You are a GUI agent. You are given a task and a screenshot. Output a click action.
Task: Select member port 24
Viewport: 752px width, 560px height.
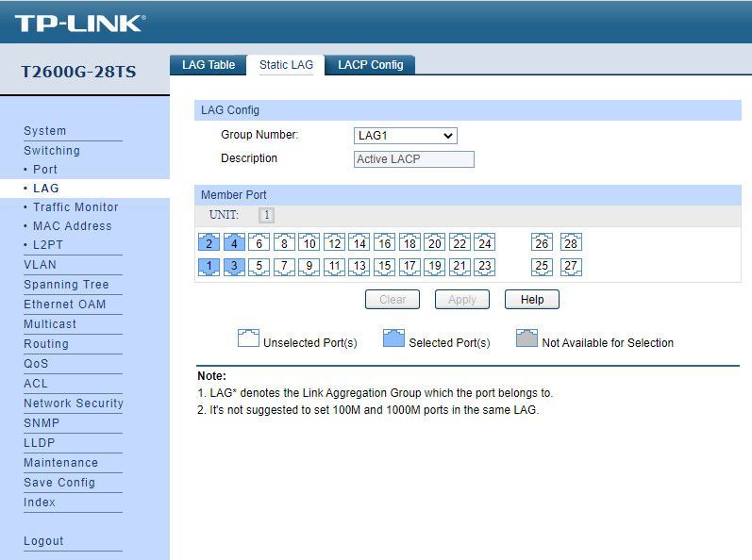tap(484, 242)
